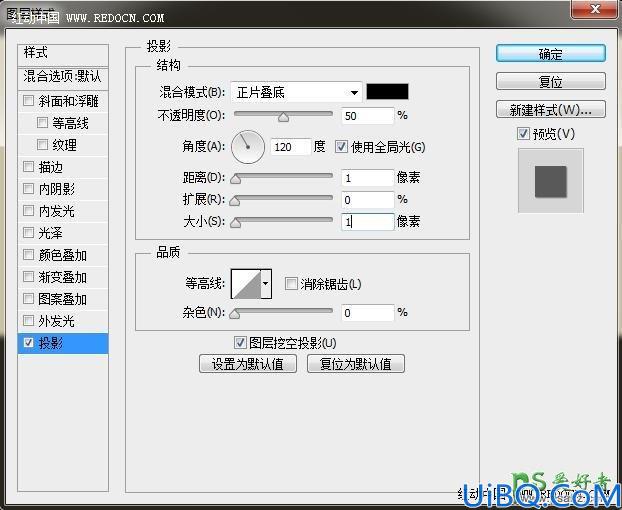Image resolution: width=622 pixels, height=510 pixels.
Task: Click the 角度 value field showing 120
Action: (290, 147)
